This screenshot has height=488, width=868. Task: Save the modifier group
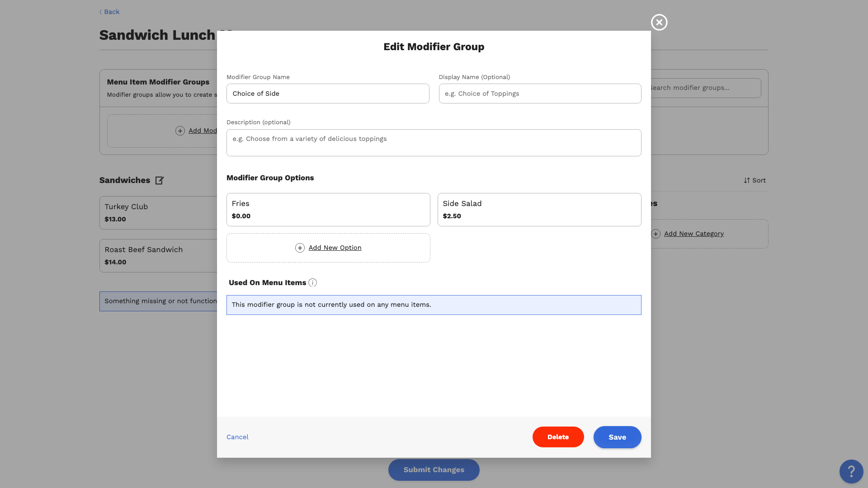(x=617, y=437)
